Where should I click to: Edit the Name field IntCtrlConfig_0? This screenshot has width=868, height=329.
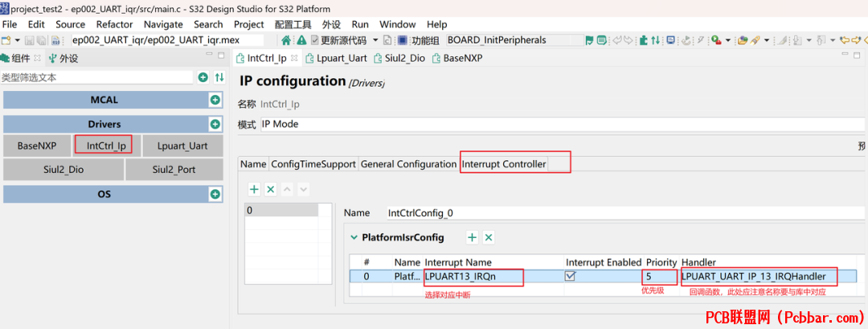625,213
